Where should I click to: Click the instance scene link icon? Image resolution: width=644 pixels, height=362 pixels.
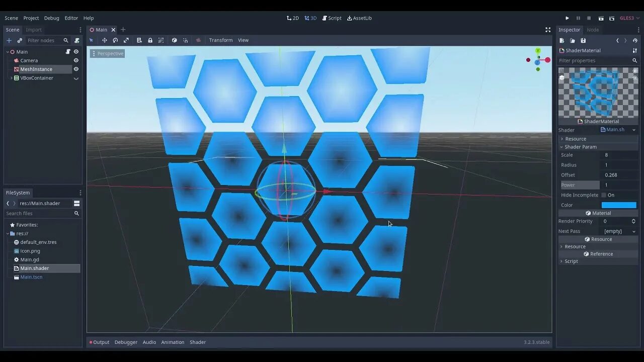point(20,40)
